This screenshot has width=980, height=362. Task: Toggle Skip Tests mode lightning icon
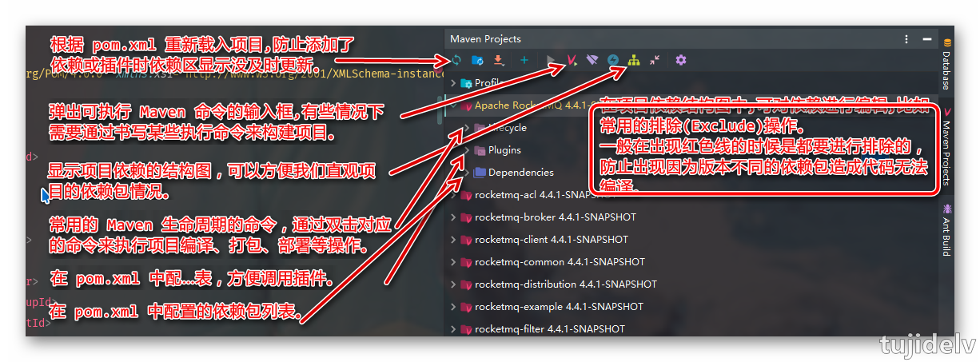click(x=613, y=60)
